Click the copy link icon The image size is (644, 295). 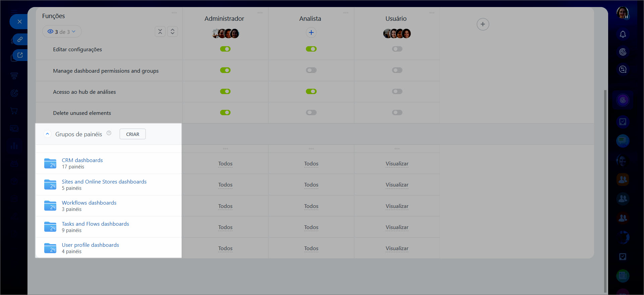pyautogui.click(x=20, y=40)
